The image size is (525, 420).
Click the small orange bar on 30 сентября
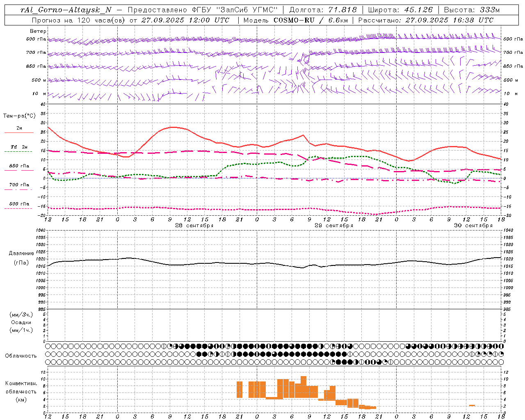pyautogui.click(x=472, y=406)
